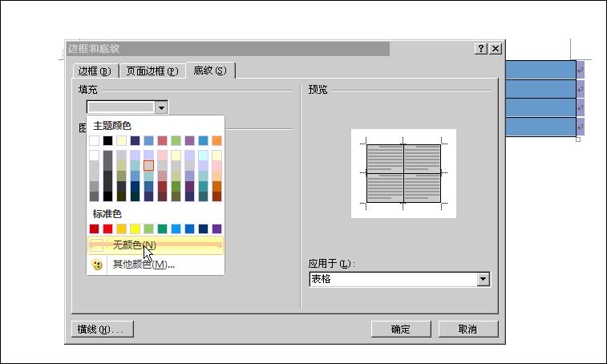The height and width of the screenshot is (364, 607).
Task: Click the table preview diagram
Action: [403, 173]
